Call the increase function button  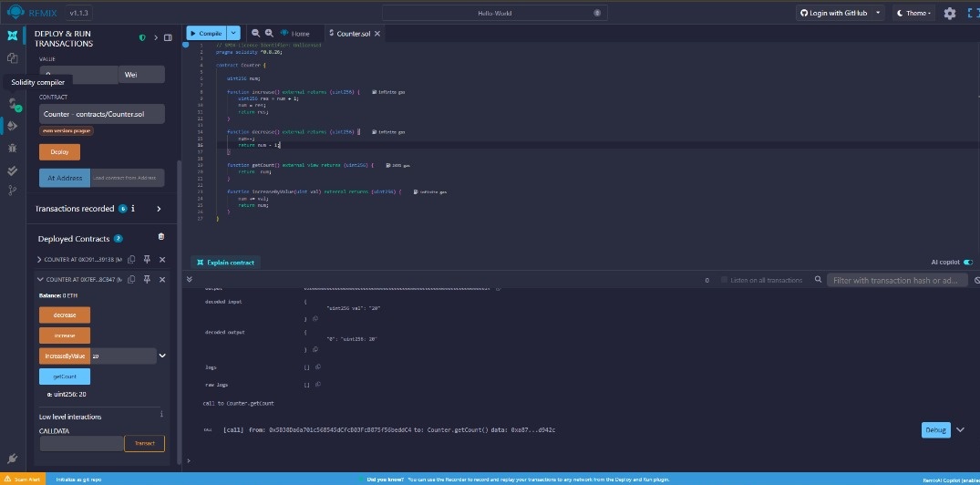[65, 335]
